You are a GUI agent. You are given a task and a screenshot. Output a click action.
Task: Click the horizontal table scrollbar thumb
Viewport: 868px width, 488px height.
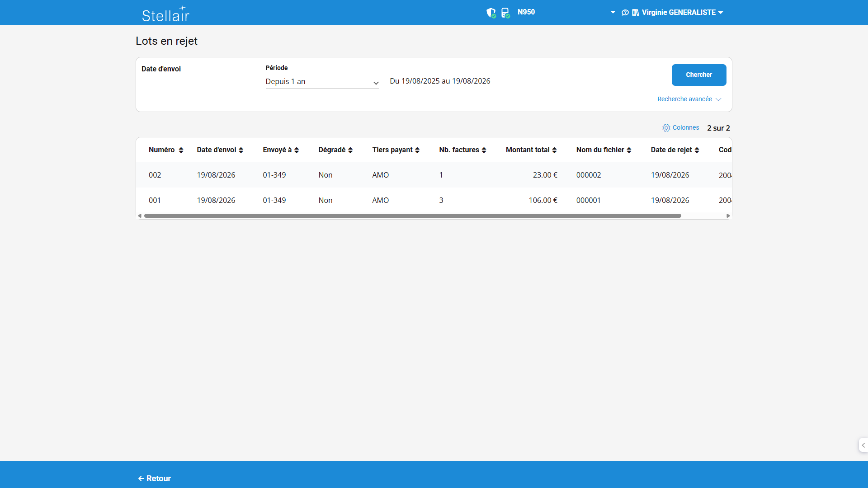[412, 216]
